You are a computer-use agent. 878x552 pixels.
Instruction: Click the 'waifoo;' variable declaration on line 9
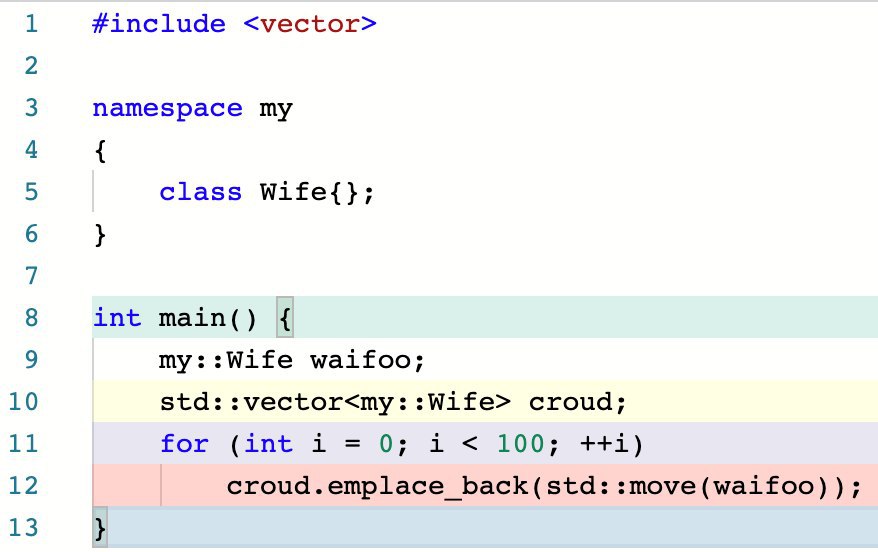[x=368, y=360]
